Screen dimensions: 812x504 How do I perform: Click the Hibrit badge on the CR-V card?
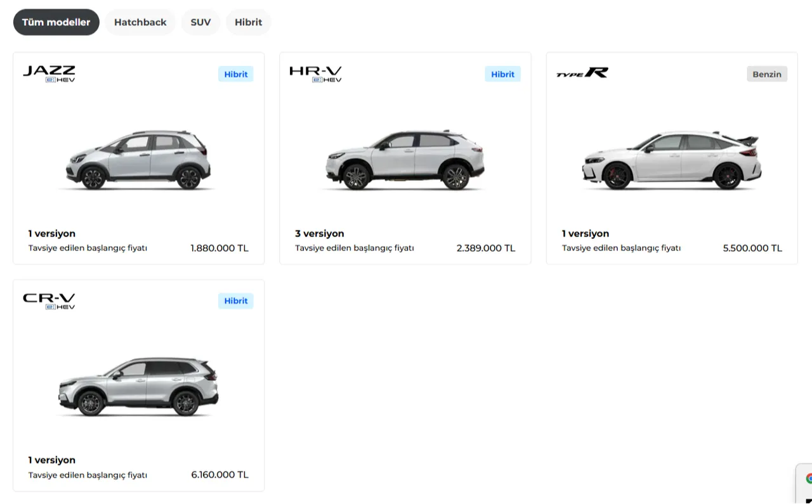point(235,300)
